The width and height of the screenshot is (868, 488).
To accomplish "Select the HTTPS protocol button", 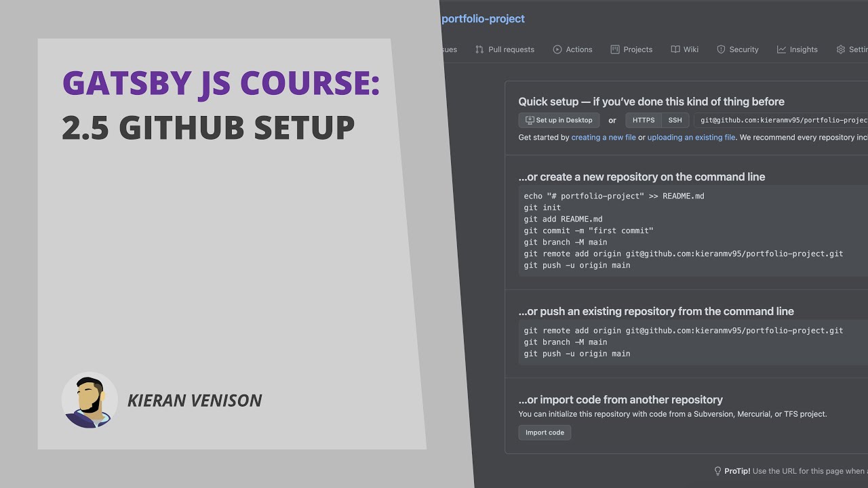I will pos(644,120).
